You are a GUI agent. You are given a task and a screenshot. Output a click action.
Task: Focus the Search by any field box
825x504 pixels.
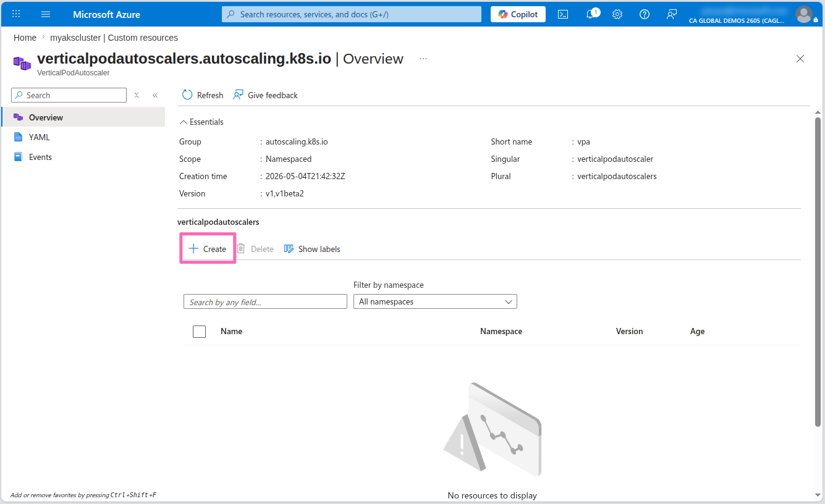pyautogui.click(x=265, y=302)
